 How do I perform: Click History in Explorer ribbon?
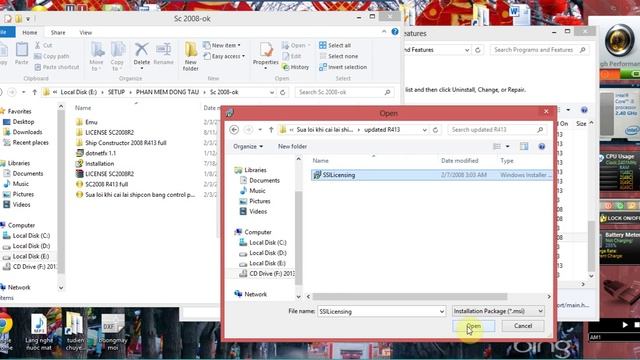click(296, 67)
